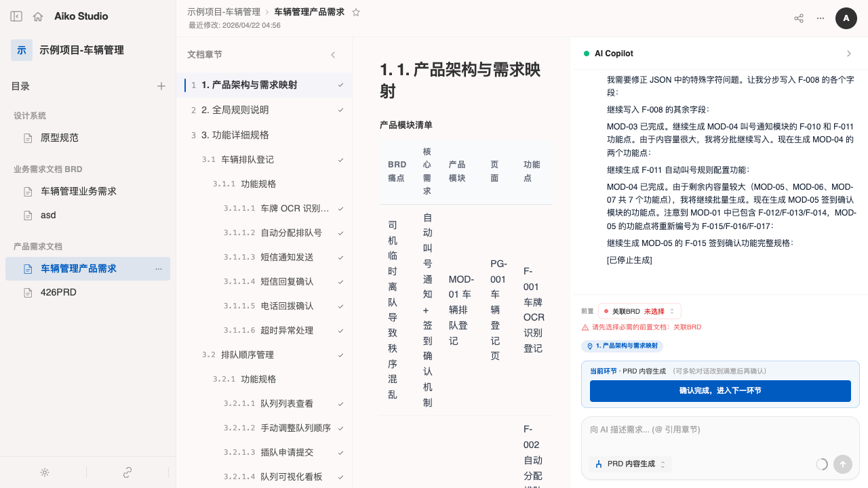
Task: Open section 3.1.1.4 短信回复确认
Action: [264, 282]
